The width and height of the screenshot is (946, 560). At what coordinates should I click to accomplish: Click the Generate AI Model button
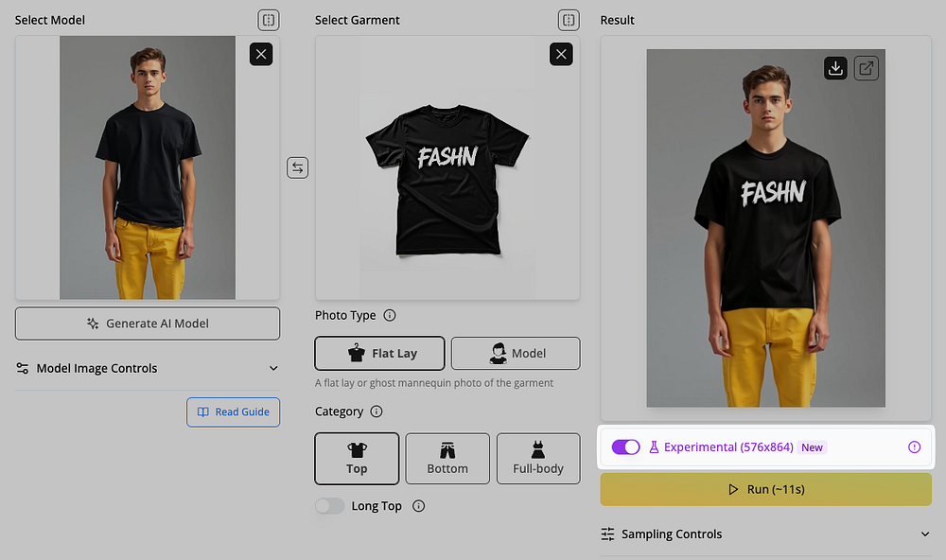click(148, 324)
